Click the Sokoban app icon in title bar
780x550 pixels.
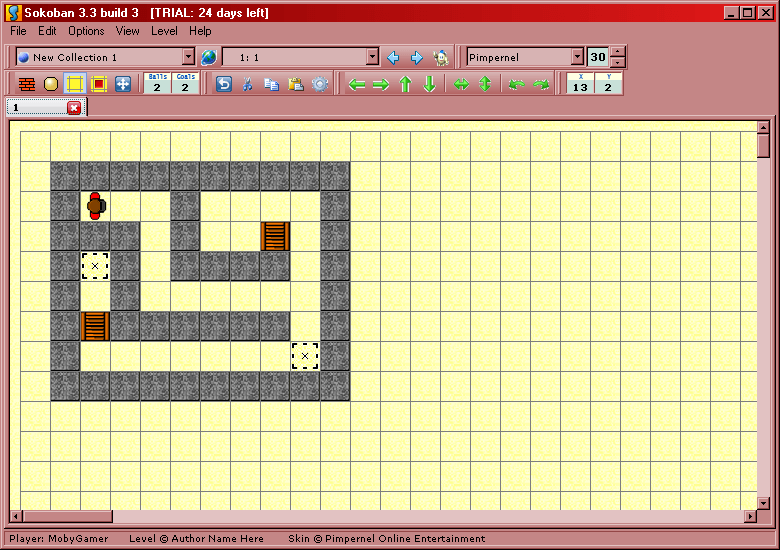coord(14,13)
